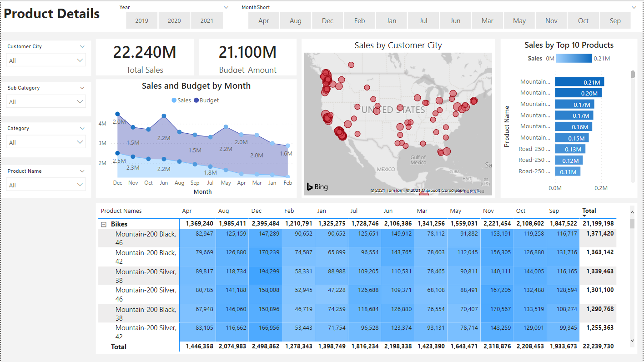Click the Bing logo on the map
Image resolution: width=644 pixels, height=362 pixels.
(317, 186)
